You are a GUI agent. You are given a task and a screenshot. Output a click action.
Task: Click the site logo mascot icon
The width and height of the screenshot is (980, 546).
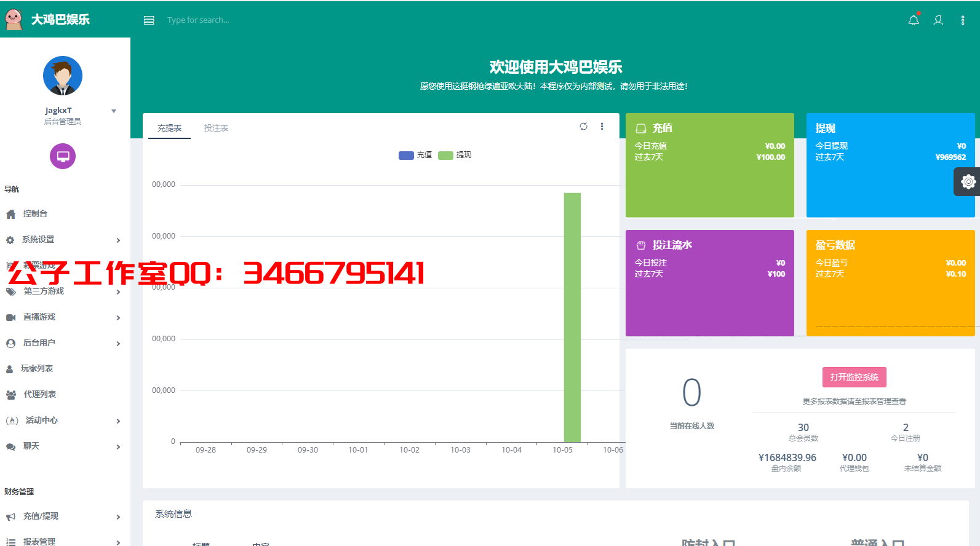14,20
